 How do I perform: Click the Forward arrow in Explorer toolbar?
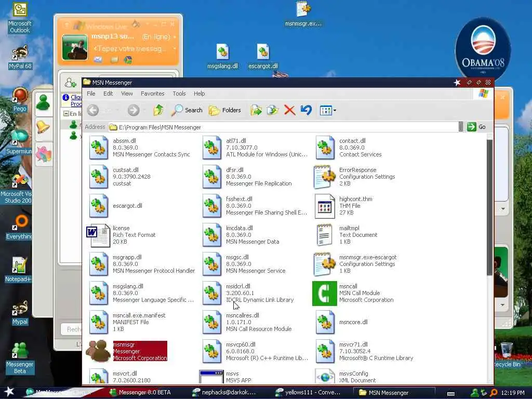[x=134, y=110]
